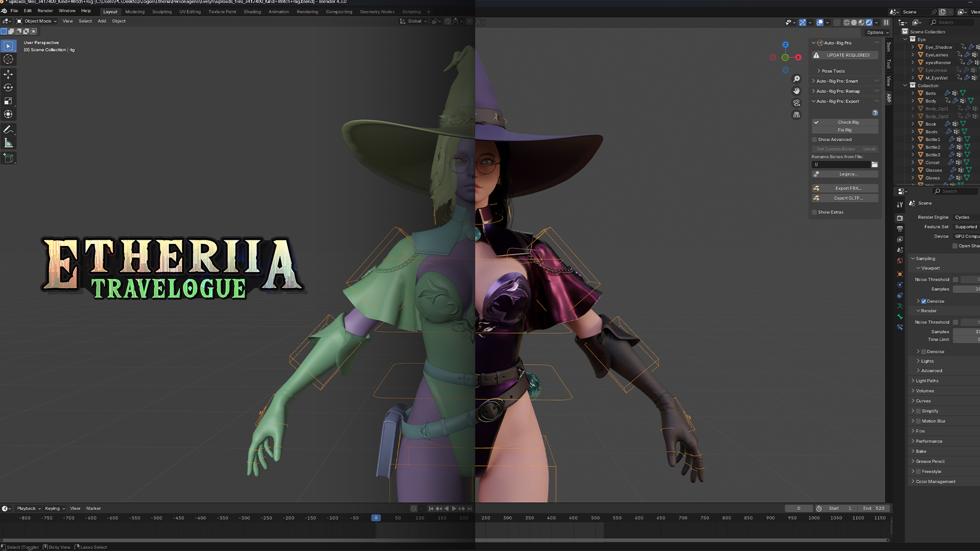
Task: Switch to wireframe viewport shading
Action: tap(846, 22)
